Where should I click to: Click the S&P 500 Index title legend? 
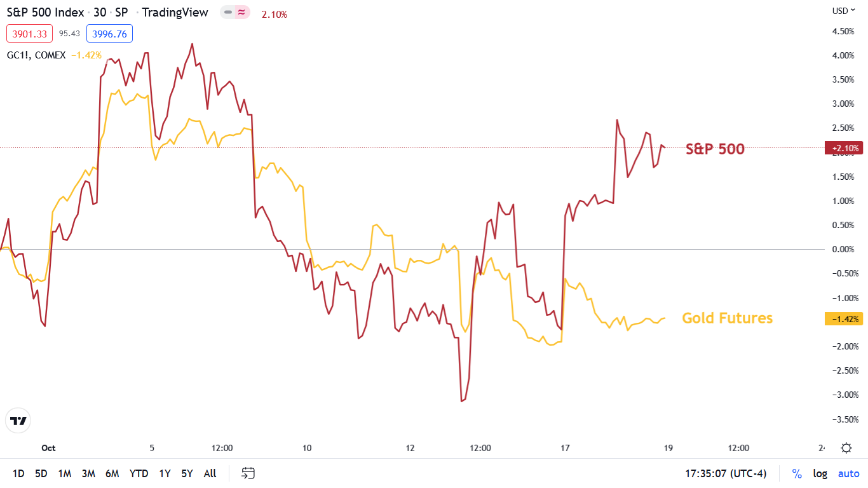(44, 13)
